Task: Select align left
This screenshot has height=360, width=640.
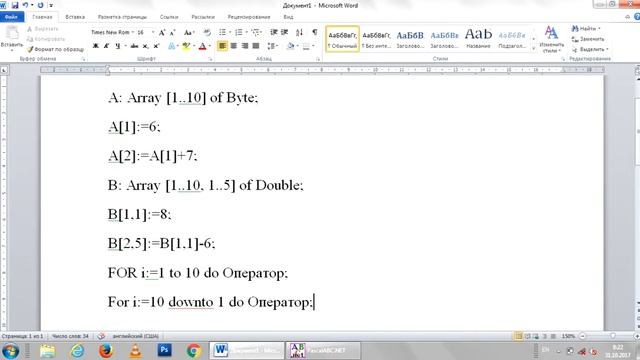Action: coord(222,46)
